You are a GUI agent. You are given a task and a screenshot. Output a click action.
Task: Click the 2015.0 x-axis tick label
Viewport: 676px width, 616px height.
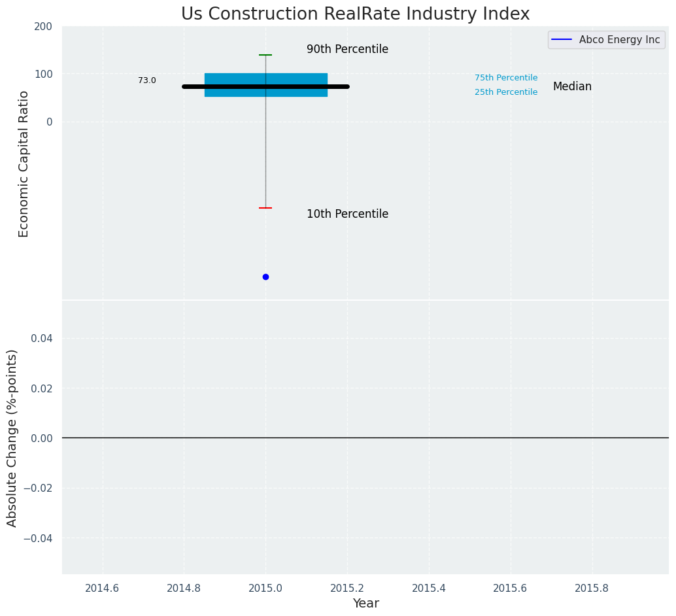coord(265,587)
